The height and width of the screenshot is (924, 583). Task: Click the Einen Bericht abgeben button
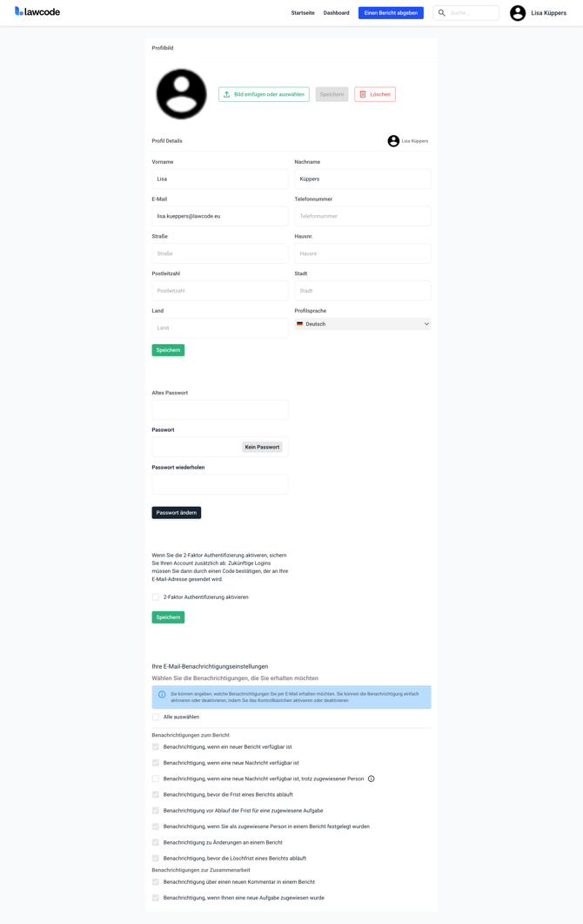coord(391,13)
